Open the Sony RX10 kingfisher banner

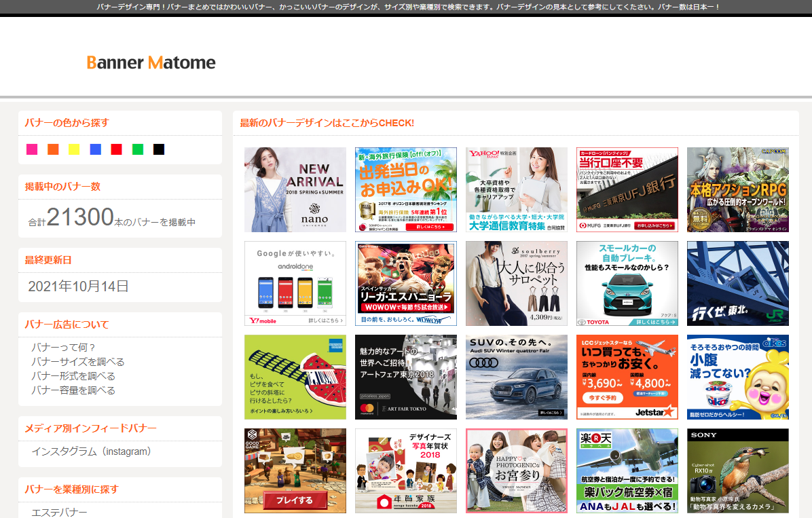(738, 471)
